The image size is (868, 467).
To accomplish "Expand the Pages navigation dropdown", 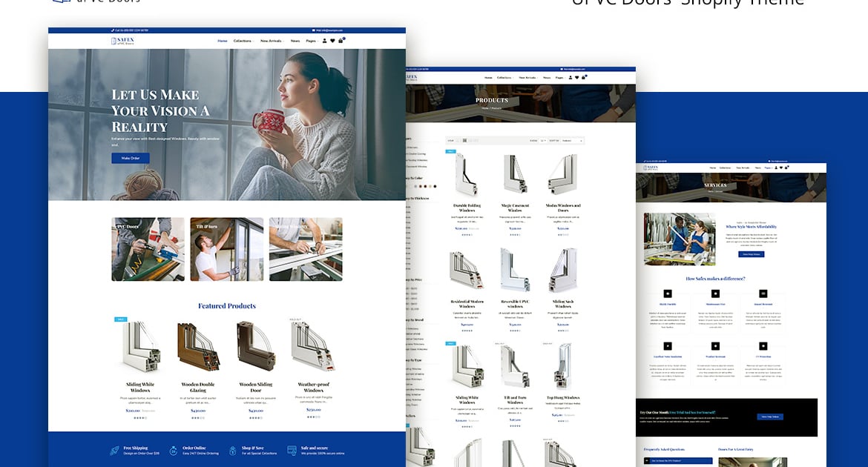I will coord(312,41).
